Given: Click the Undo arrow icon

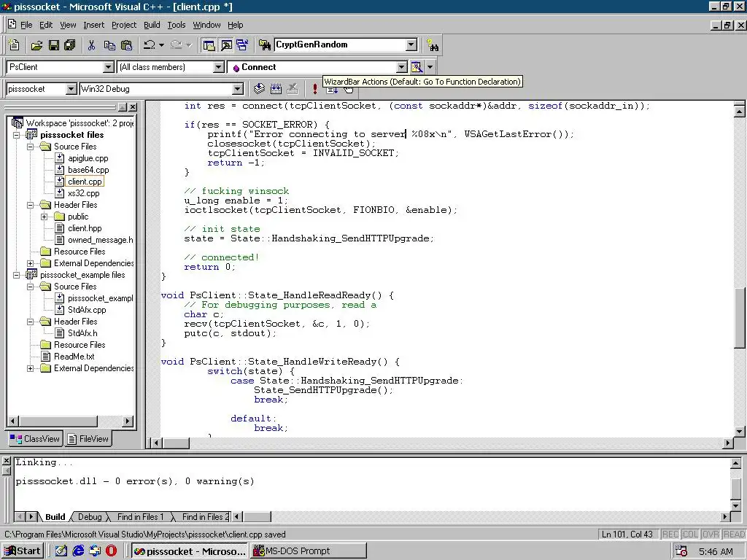Looking at the screenshot, I should pyautogui.click(x=149, y=45).
